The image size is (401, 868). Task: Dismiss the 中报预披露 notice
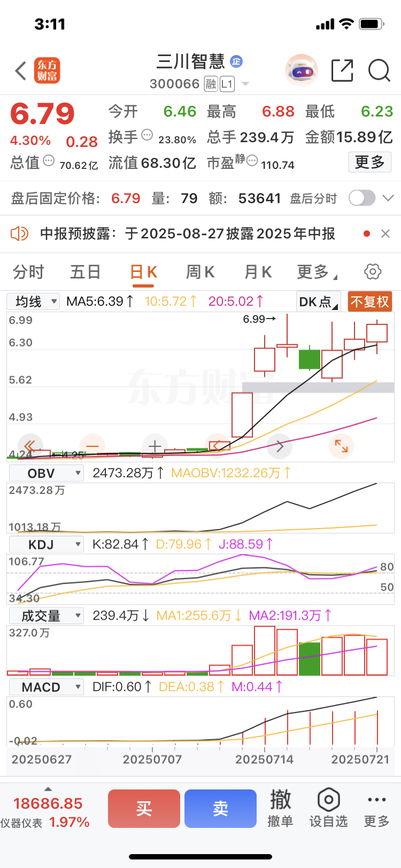(x=385, y=234)
